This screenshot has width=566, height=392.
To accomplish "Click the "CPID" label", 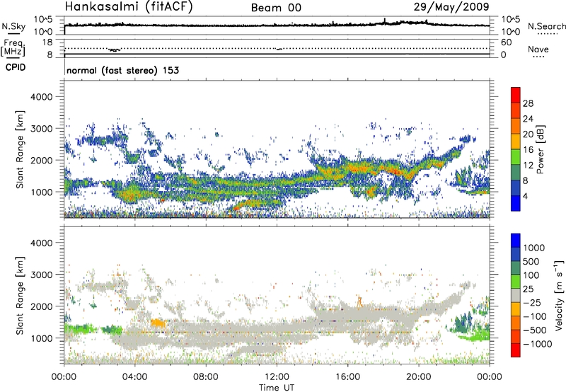I will pos(16,67).
